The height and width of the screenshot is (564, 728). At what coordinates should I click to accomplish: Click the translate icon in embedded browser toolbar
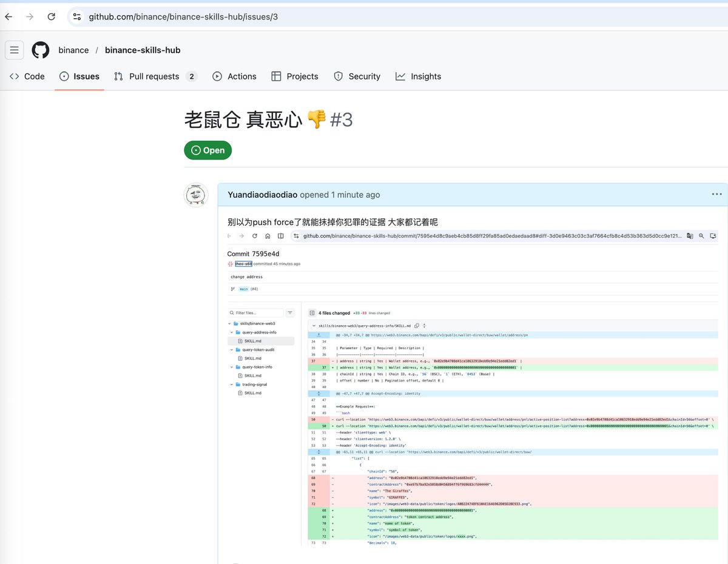(x=690, y=236)
